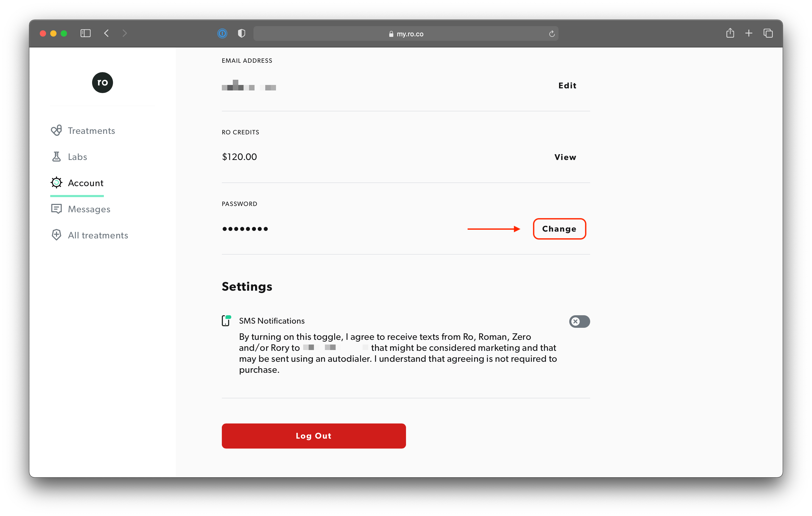This screenshot has width=812, height=516.
Task: Click the toggle next to SMS Notifications
Action: (579, 322)
